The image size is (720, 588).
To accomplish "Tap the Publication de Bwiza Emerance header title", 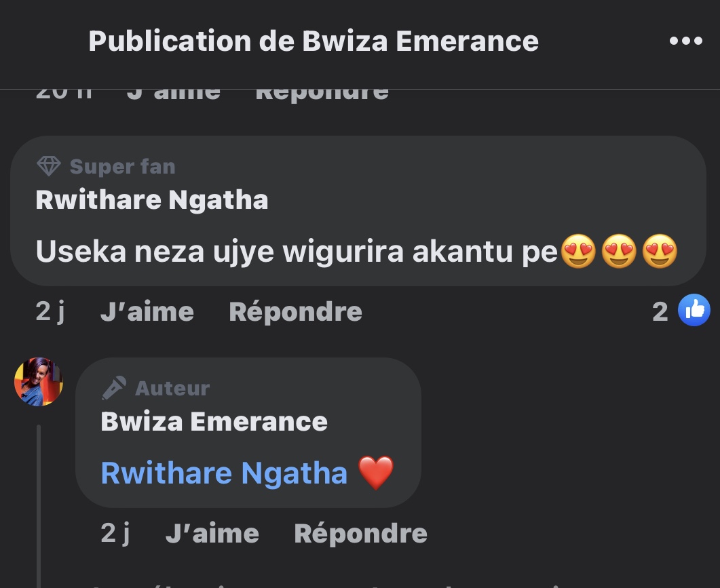I will tap(314, 41).
